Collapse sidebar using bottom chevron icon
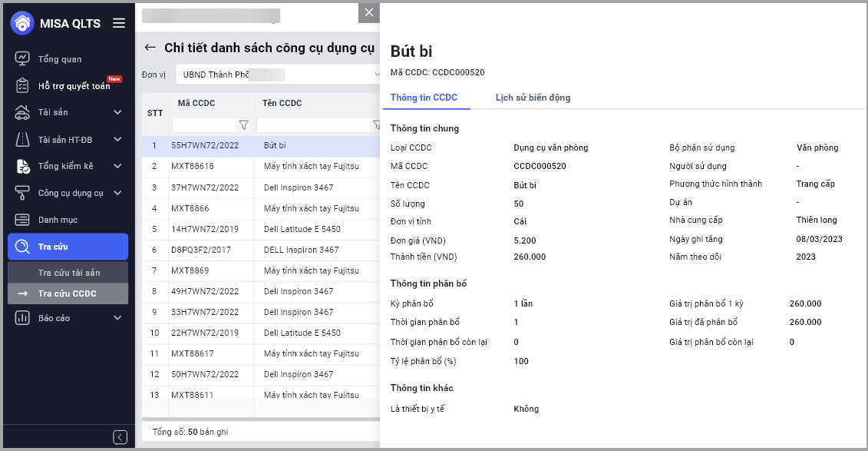The image size is (868, 451). tap(120, 437)
